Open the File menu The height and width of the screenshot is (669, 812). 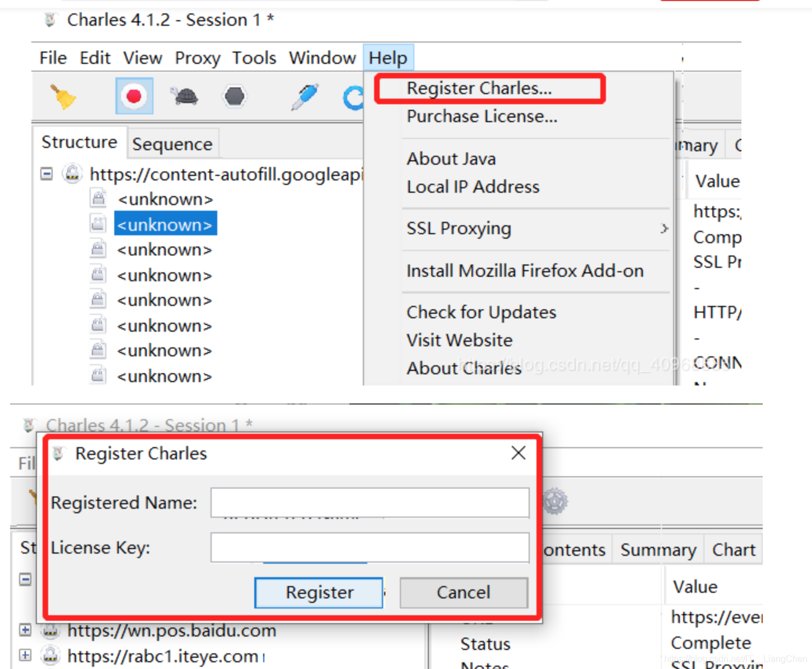(53, 58)
